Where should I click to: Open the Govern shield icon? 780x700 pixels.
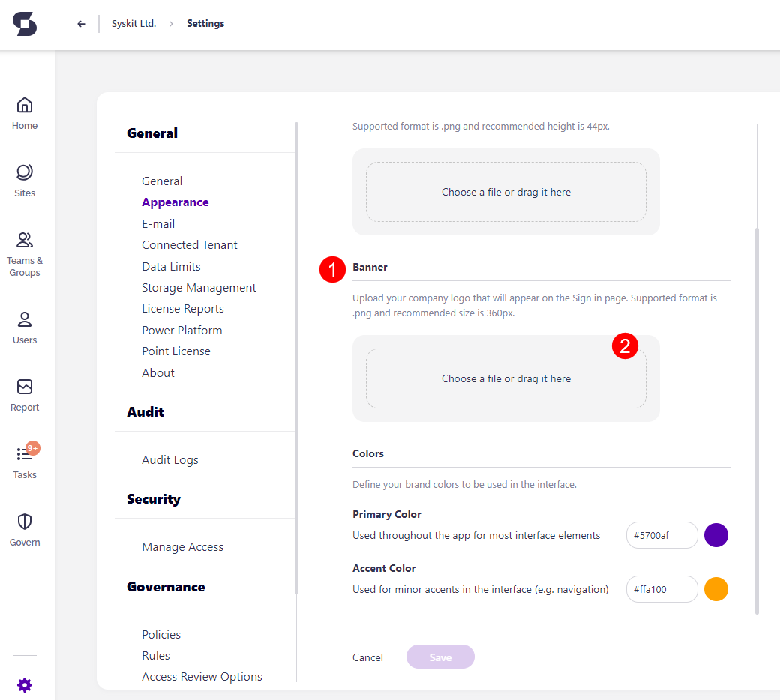25,529
